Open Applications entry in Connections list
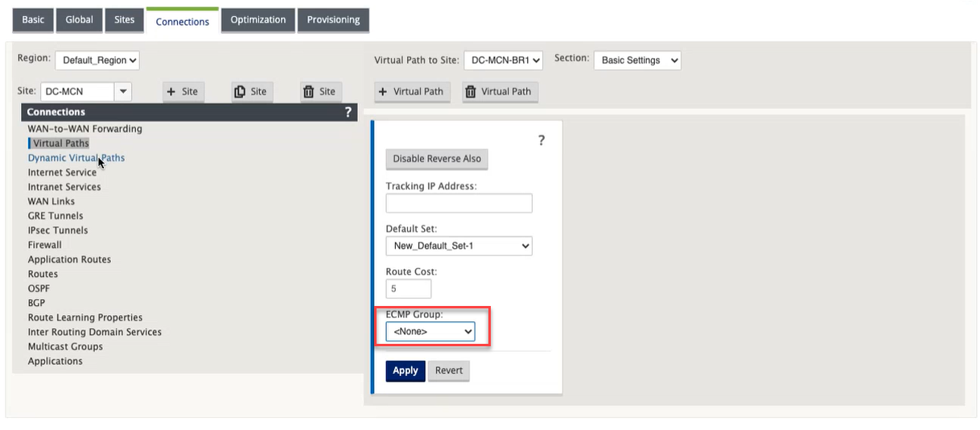Viewport: 980px width, 430px height. [55, 361]
